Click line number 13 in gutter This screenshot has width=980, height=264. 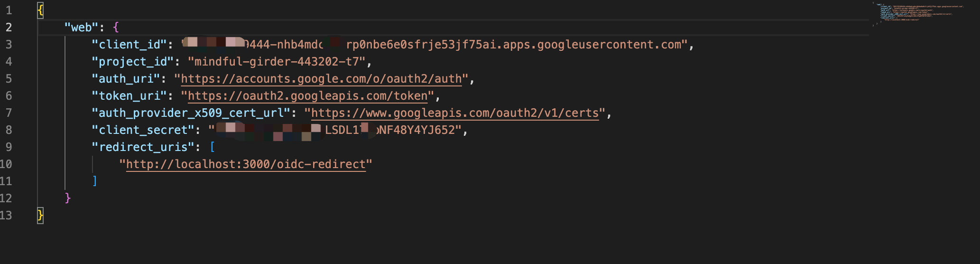point(6,216)
